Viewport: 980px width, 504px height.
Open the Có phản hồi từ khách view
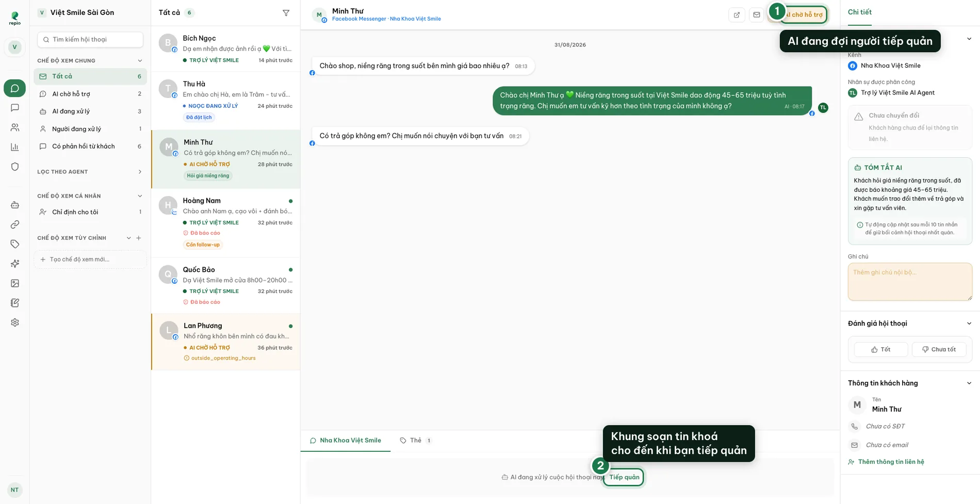[x=90, y=147]
